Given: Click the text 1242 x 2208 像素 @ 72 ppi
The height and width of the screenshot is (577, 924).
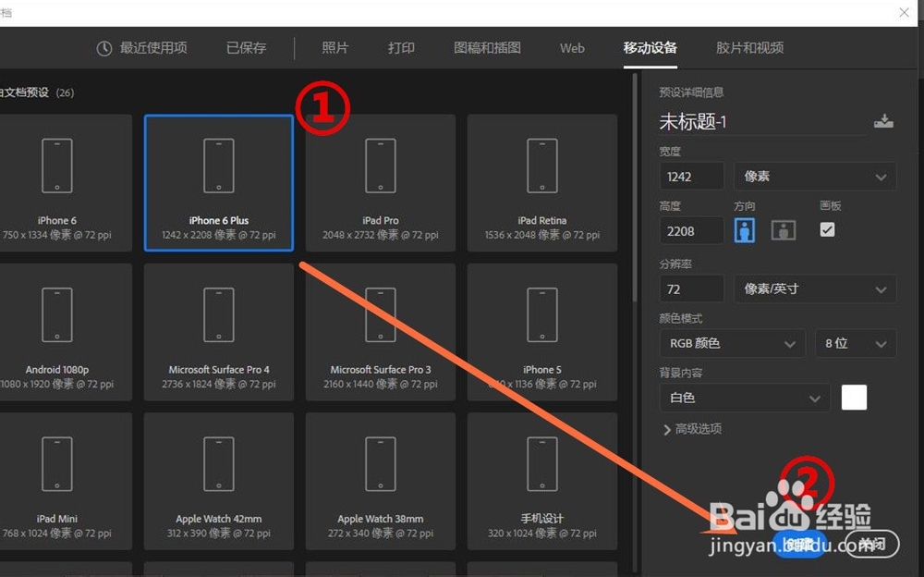Looking at the screenshot, I should pos(219,235).
